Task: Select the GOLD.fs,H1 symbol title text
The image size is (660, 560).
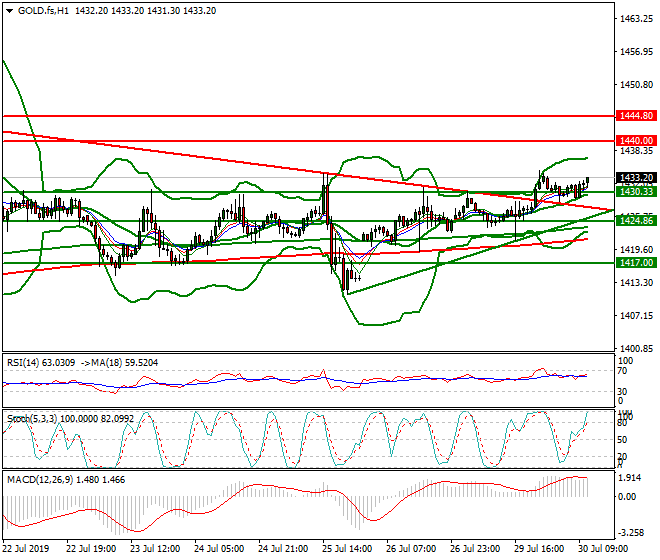Action: pyautogui.click(x=43, y=11)
